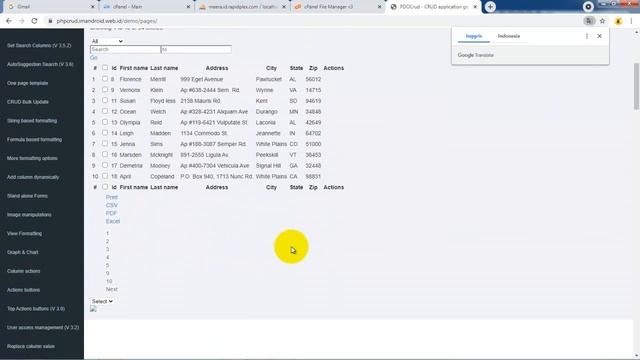Screen dimensions: 640x360
Task: Open the All search column dropdown
Action: coord(107,41)
